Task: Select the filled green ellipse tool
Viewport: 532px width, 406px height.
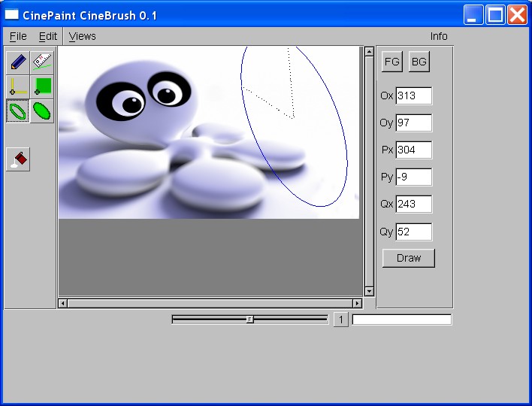Action: (42, 111)
